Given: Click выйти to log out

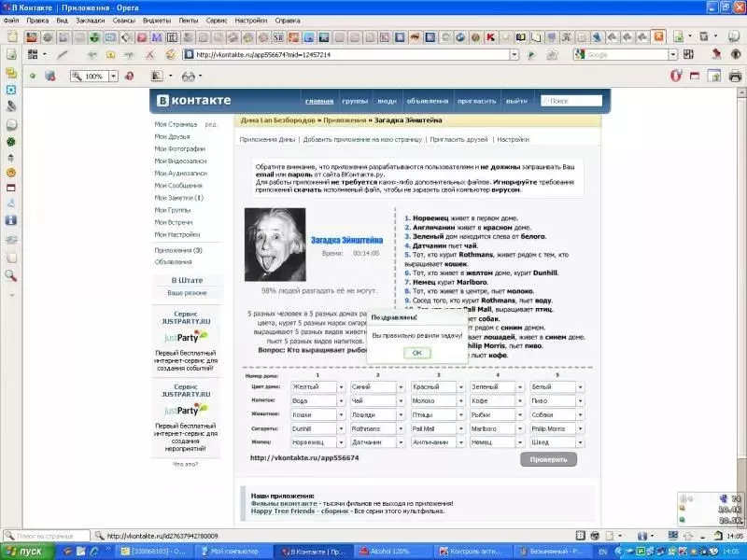Looking at the screenshot, I should tap(516, 101).
